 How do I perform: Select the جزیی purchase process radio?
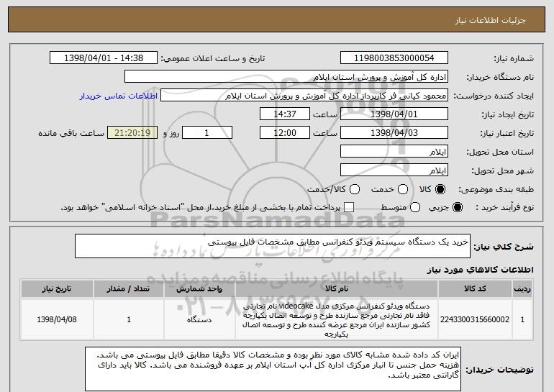pos(457,207)
